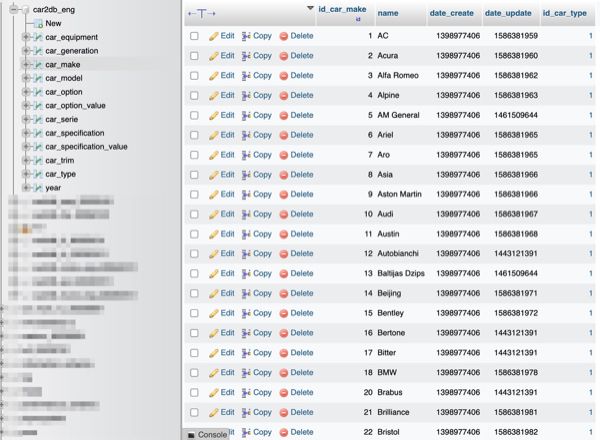Click the red Delete icon for BMW

pos(284,373)
